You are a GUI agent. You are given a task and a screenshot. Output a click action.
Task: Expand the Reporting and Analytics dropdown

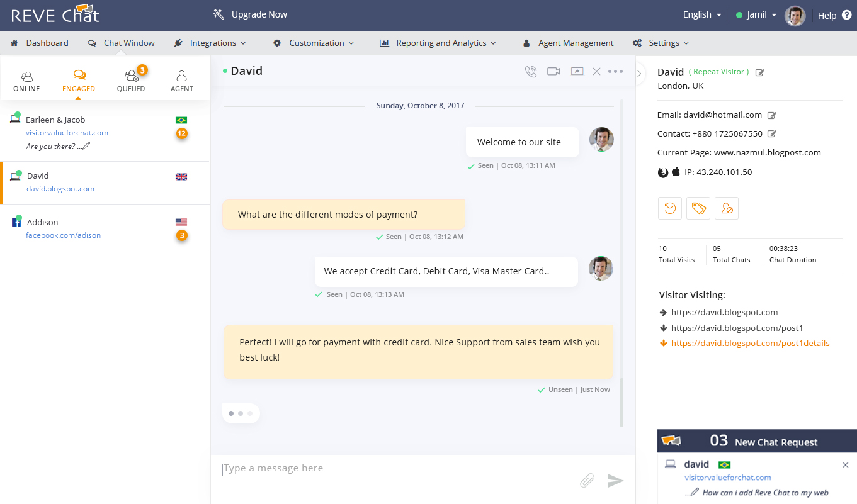(x=438, y=43)
